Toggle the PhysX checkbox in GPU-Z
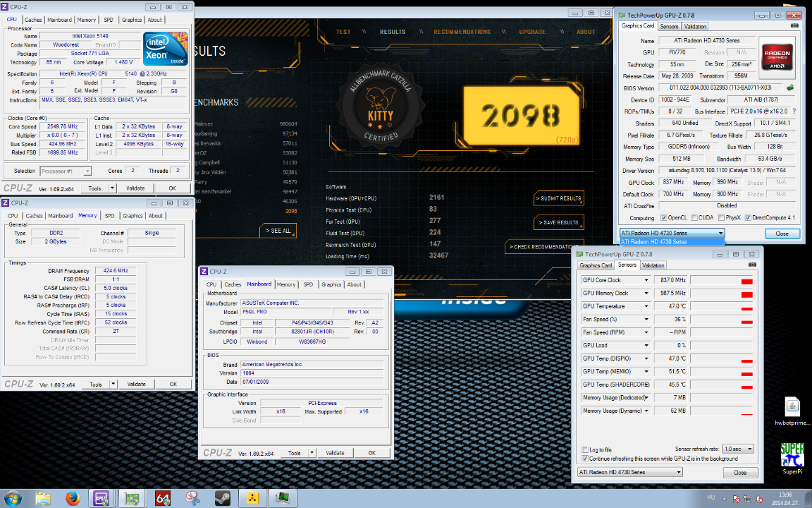Image resolution: width=812 pixels, height=508 pixels. pos(721,218)
